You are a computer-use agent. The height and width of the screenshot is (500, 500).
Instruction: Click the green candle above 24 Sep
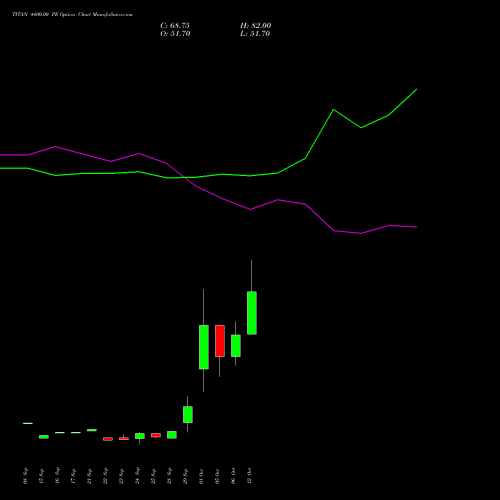pos(140,436)
